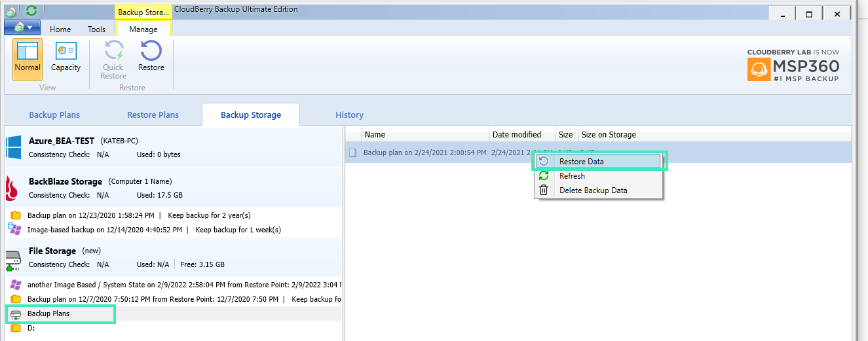Sort by Date modified column header
868x341 pixels.
[x=523, y=134]
